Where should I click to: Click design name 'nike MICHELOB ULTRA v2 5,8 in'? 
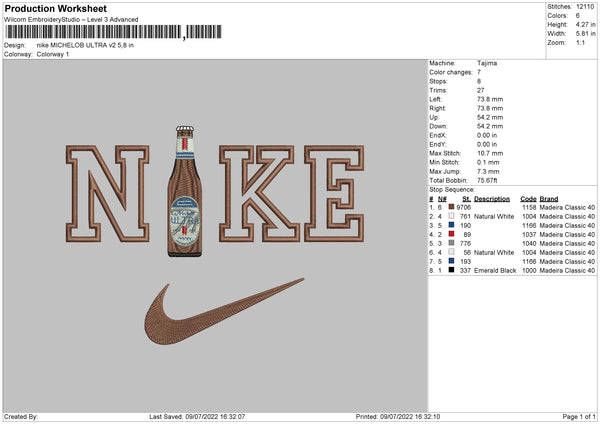coord(85,45)
